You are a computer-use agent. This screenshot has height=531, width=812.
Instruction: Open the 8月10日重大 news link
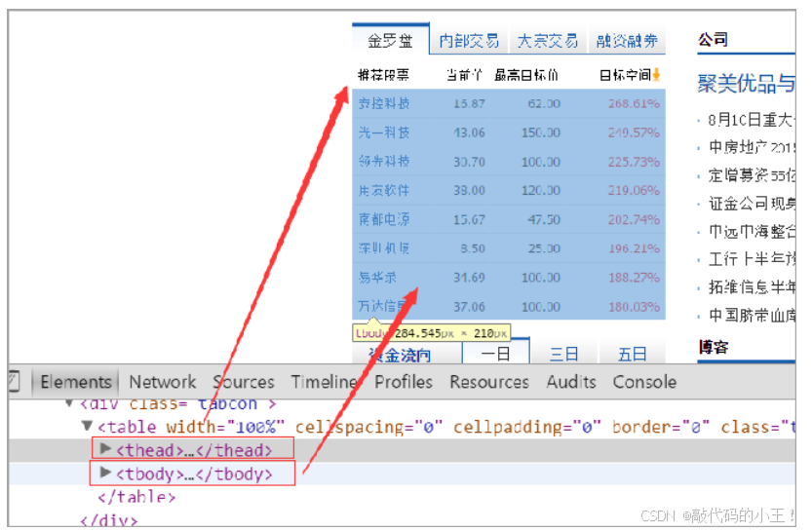tap(751, 120)
